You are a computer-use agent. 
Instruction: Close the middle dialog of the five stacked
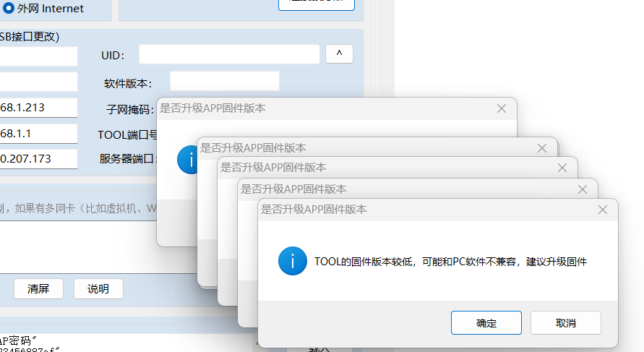[562, 168]
